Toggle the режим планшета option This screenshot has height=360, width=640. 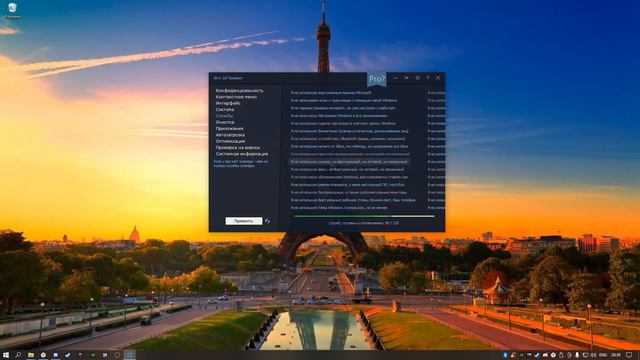click(347, 184)
